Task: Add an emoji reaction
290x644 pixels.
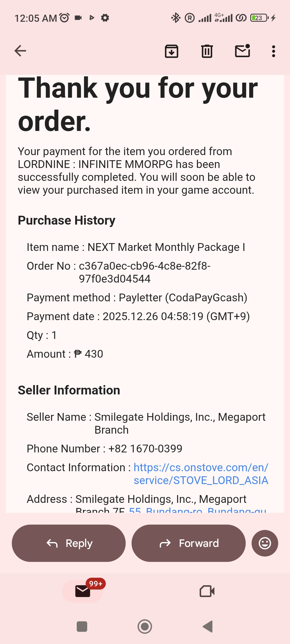Action: (x=264, y=543)
